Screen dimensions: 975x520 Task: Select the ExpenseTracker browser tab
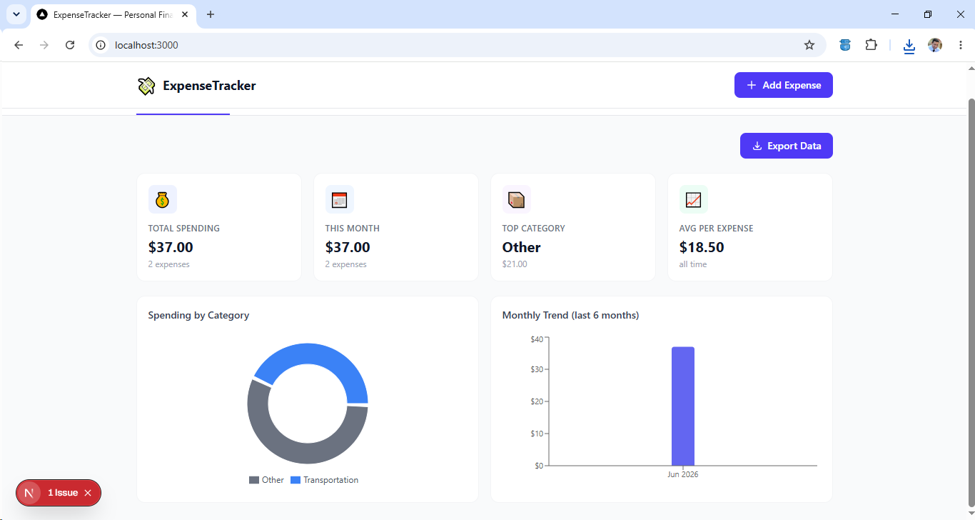coord(113,14)
